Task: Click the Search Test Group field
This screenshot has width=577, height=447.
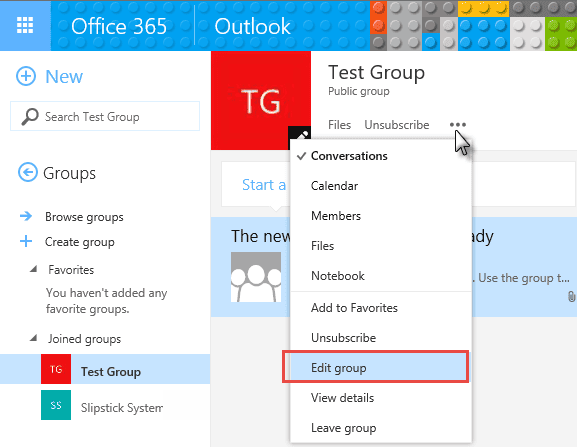Action: click(x=105, y=116)
